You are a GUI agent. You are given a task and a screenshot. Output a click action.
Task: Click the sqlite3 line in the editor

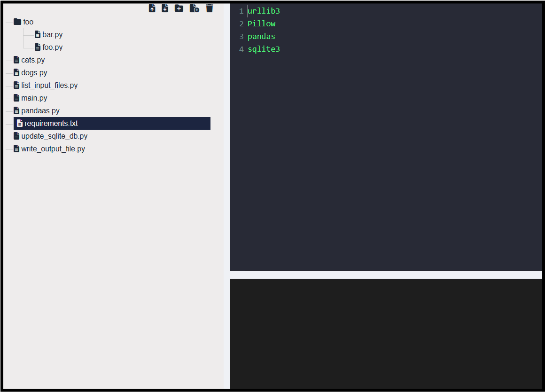tap(264, 49)
